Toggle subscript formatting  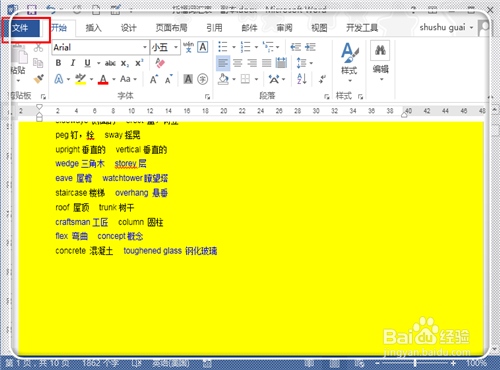125,63
